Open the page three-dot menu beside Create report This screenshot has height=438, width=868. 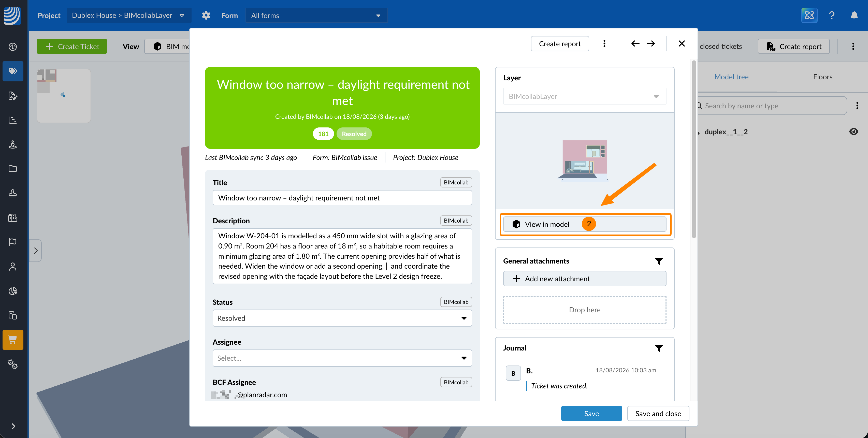(853, 47)
